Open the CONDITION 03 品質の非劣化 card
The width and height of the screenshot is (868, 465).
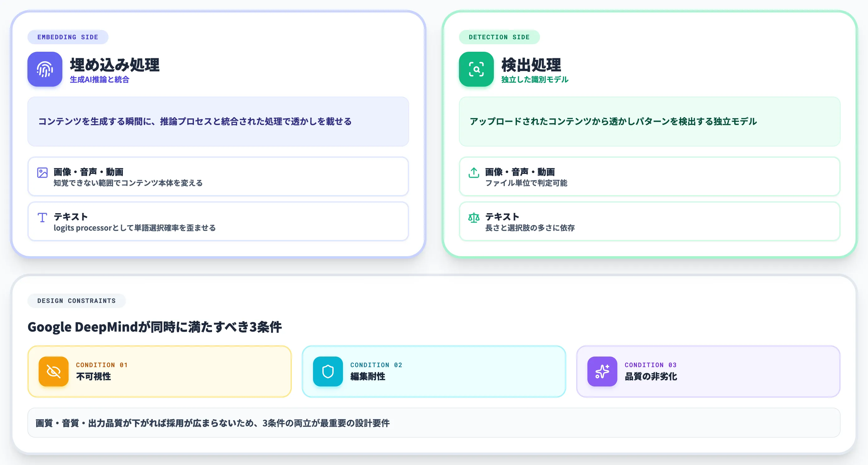[x=708, y=372]
